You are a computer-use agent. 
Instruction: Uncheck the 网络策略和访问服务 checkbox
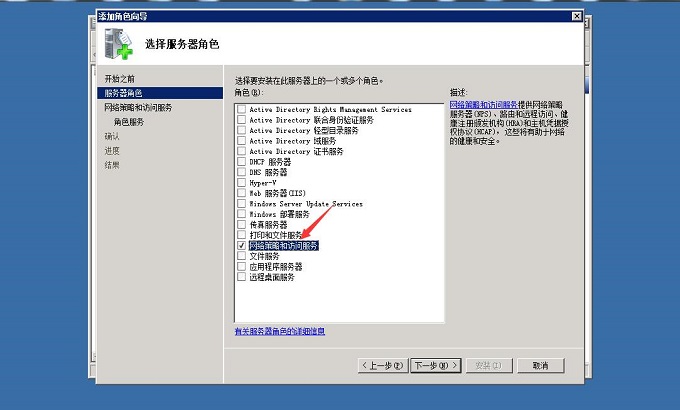pos(241,245)
